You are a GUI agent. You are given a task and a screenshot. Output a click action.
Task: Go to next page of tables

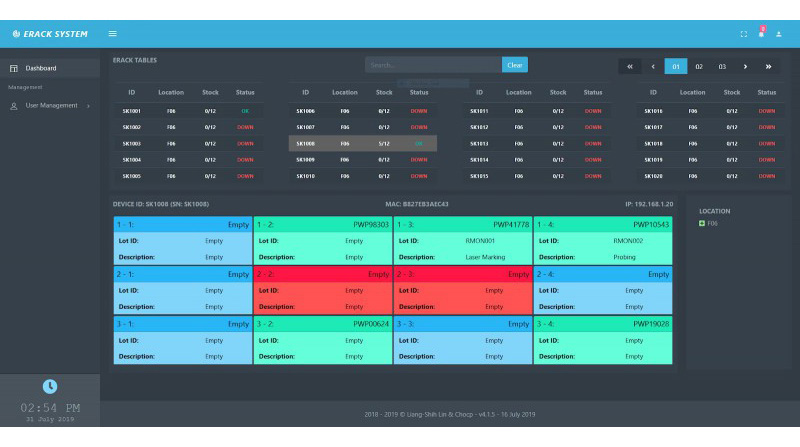point(745,66)
